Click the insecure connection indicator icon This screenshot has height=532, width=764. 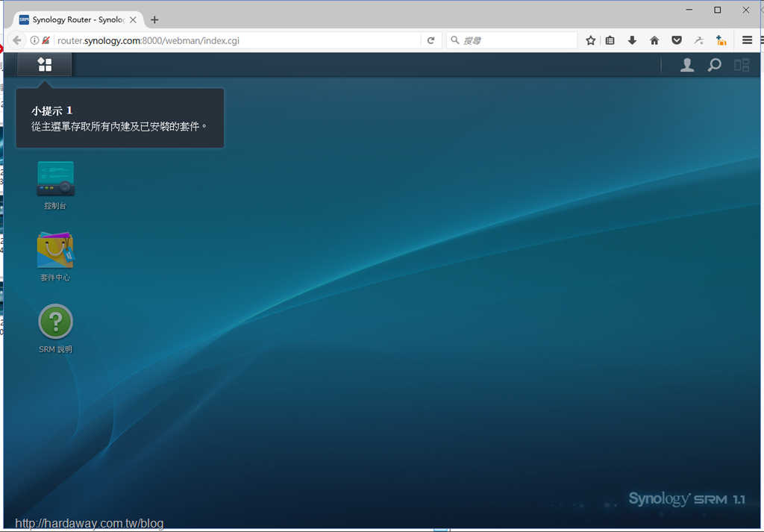[46, 40]
